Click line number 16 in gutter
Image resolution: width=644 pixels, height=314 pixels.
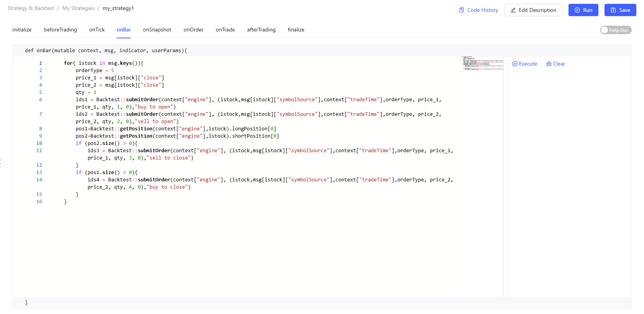39,201
